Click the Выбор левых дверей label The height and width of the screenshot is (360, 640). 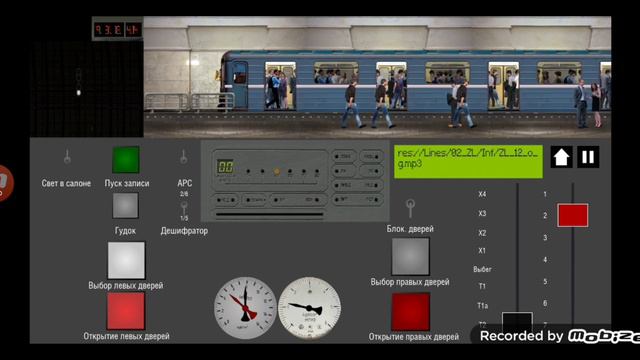pos(126,285)
